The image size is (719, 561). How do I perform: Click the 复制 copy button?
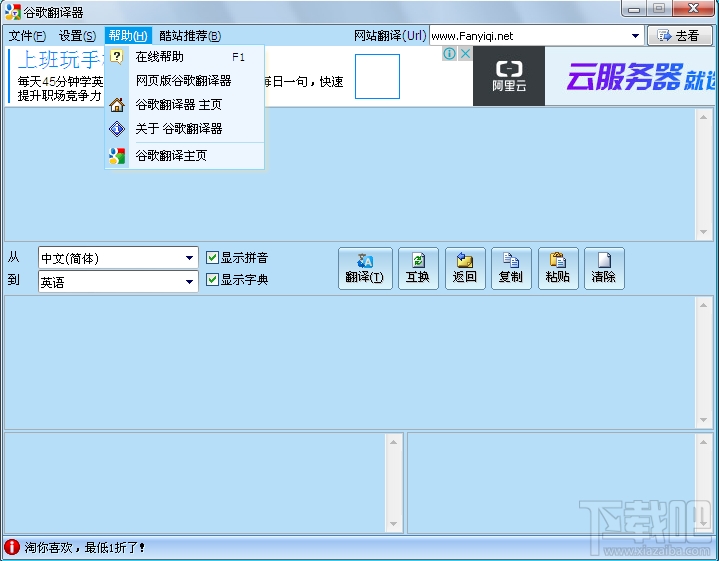[511, 269]
